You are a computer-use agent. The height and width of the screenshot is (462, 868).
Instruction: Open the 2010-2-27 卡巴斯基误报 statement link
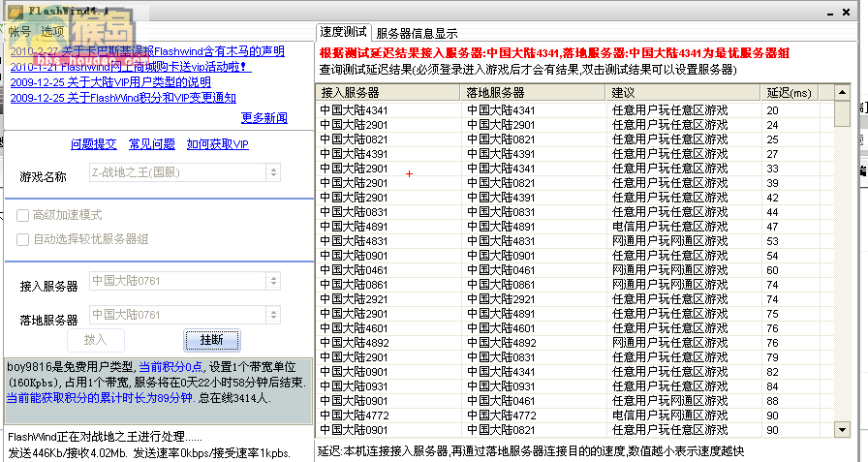[147, 51]
